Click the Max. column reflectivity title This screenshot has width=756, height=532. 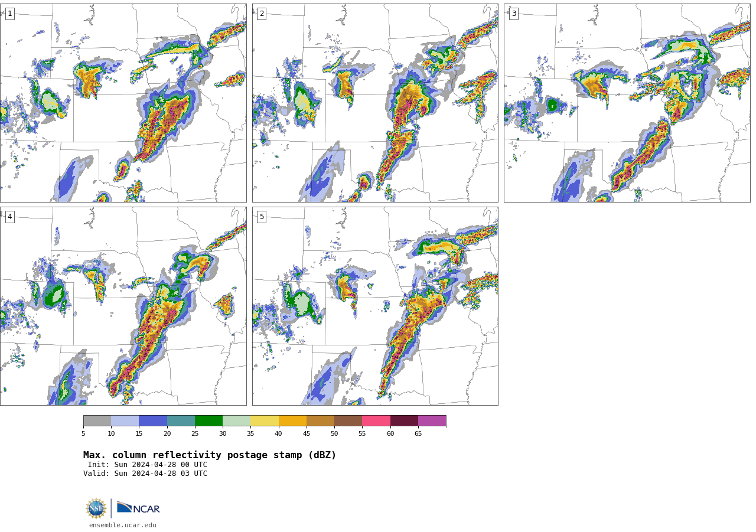210,455
